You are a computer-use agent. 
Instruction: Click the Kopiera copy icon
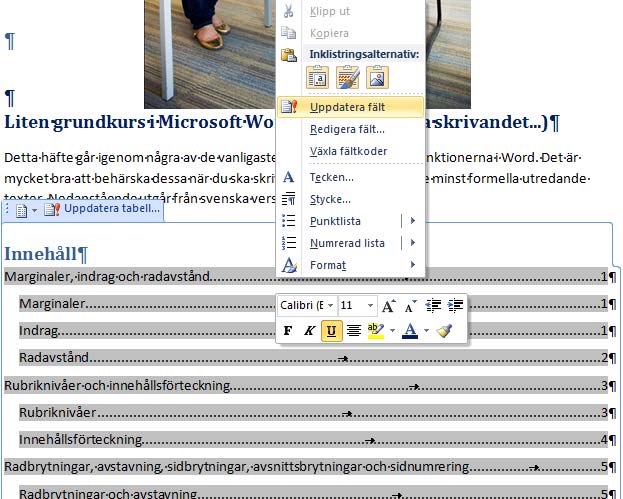[288, 33]
